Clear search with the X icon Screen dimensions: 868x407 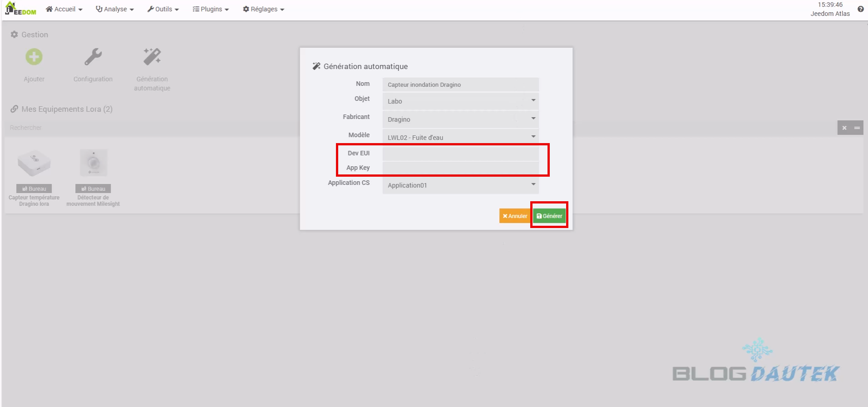tap(844, 128)
